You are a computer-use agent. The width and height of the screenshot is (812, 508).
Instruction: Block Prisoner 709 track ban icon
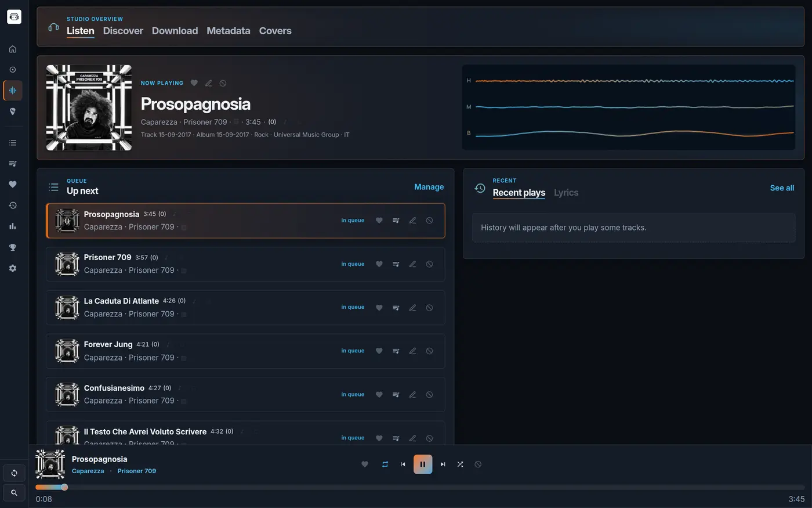(x=430, y=264)
